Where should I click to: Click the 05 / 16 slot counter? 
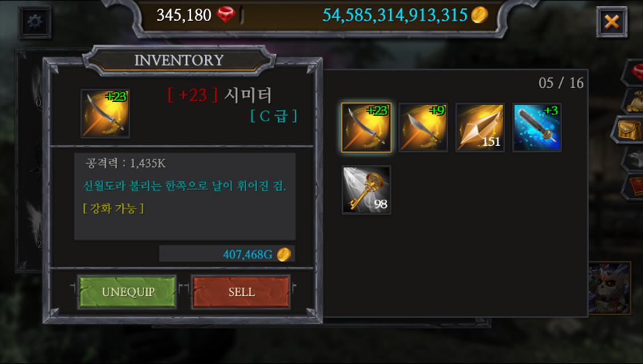pyautogui.click(x=561, y=83)
